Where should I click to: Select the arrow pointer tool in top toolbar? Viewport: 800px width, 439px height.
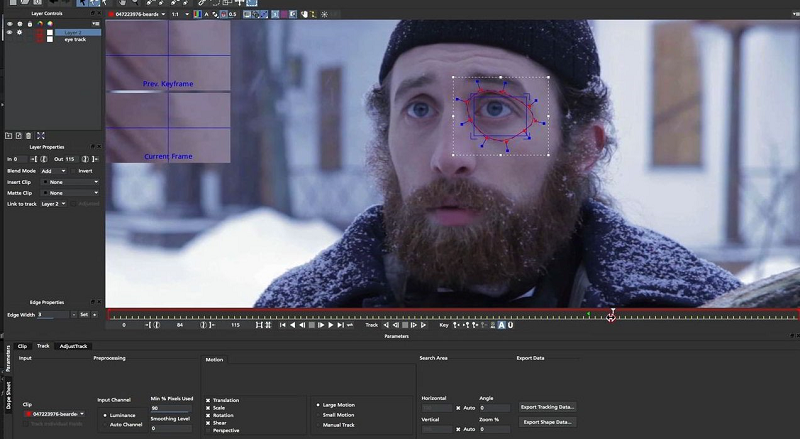click(x=81, y=3)
